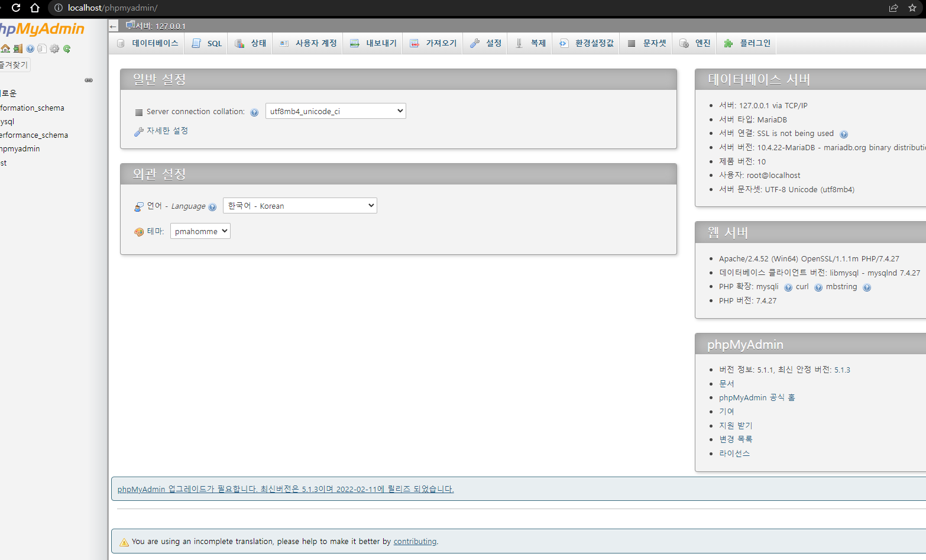
Task: Click help icon beside 언어 - Language label
Action: click(212, 207)
